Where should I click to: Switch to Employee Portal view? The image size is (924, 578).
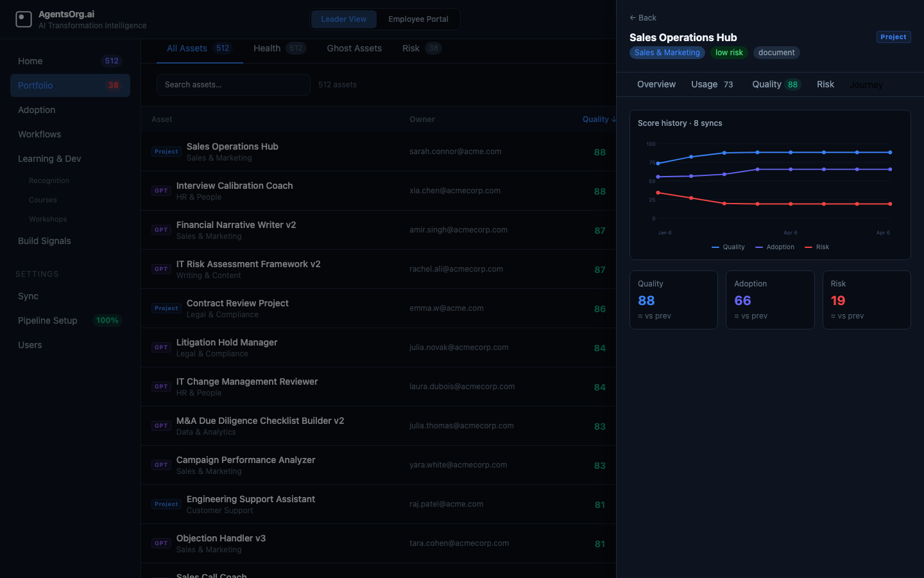pyautogui.click(x=418, y=19)
